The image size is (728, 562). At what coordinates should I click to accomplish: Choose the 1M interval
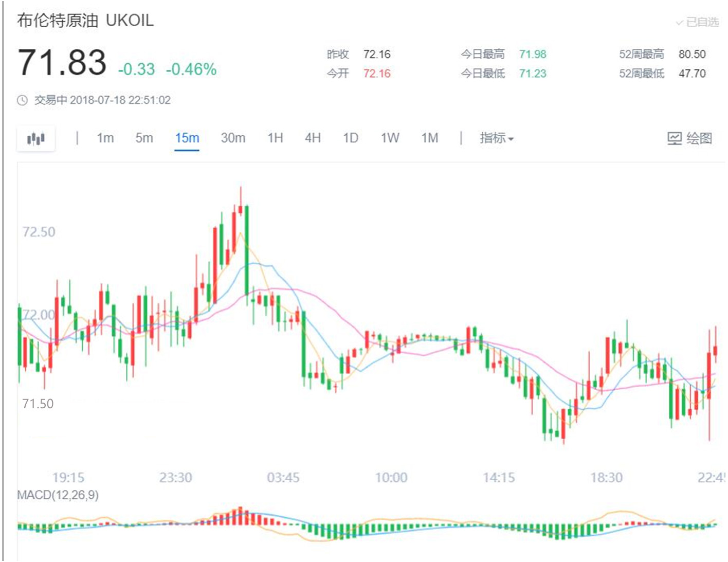[x=430, y=138]
